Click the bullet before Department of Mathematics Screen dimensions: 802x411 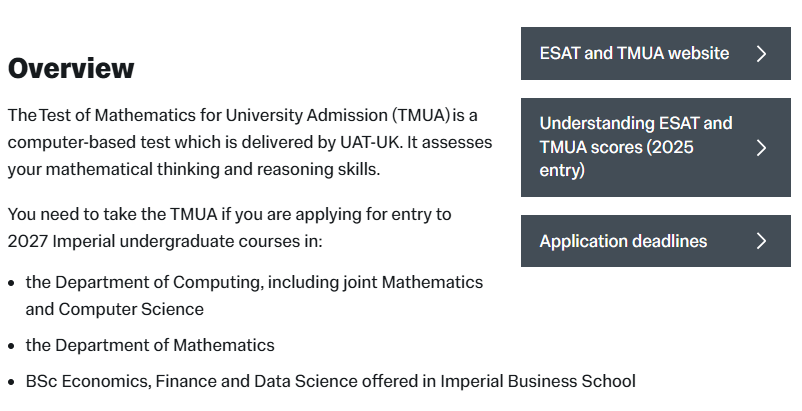point(12,347)
